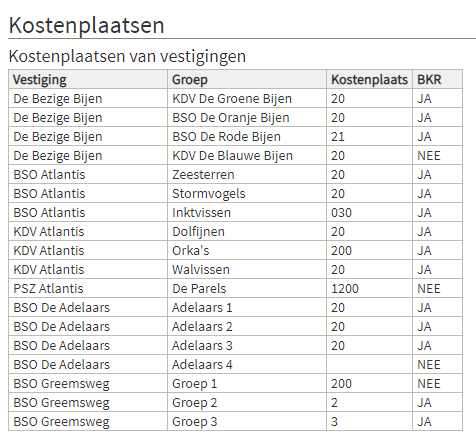Click the empty Kostenplaats cell for Adelaars 4
476x440 pixels.
pyautogui.click(x=369, y=364)
